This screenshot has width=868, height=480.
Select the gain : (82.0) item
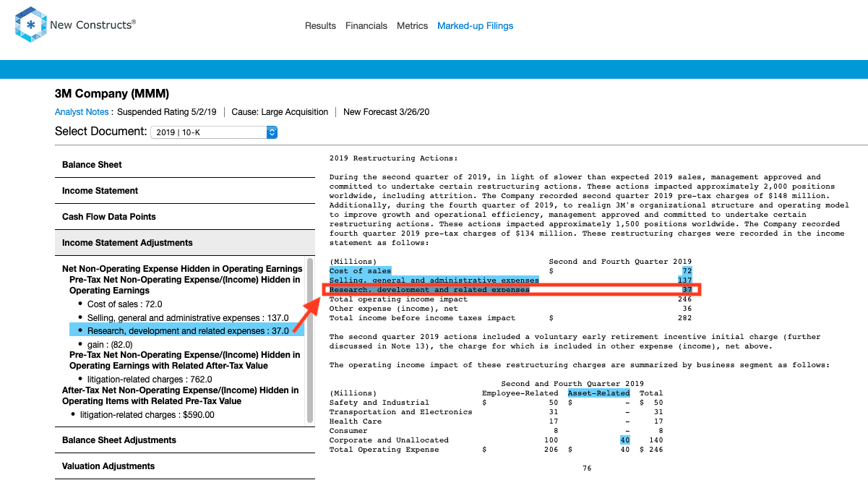110,345
